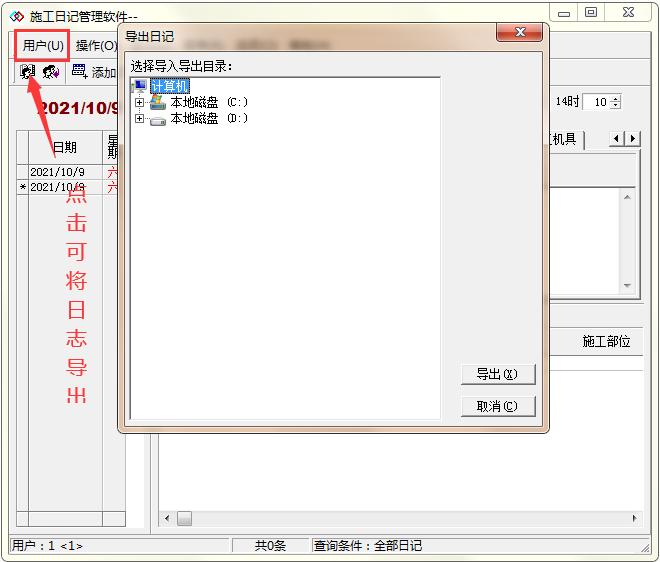Image resolution: width=660 pixels, height=562 pixels.
Task: Click the export diary toolbar icon
Action: pos(28,72)
